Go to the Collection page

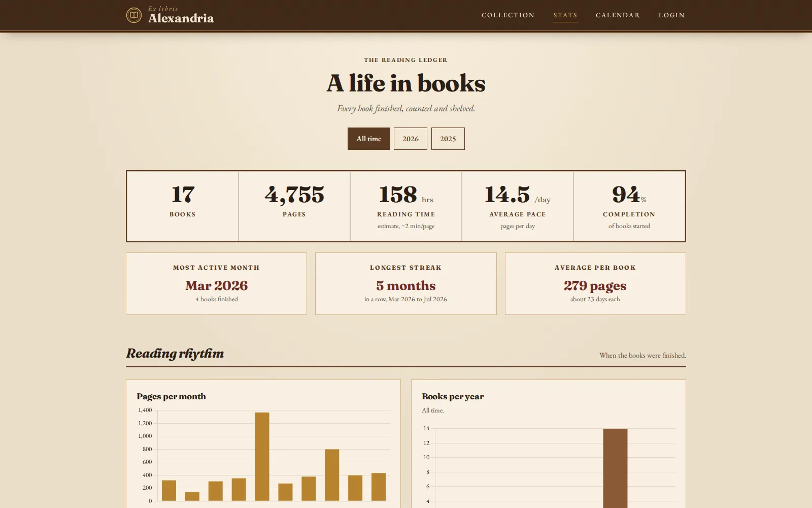[x=508, y=15]
